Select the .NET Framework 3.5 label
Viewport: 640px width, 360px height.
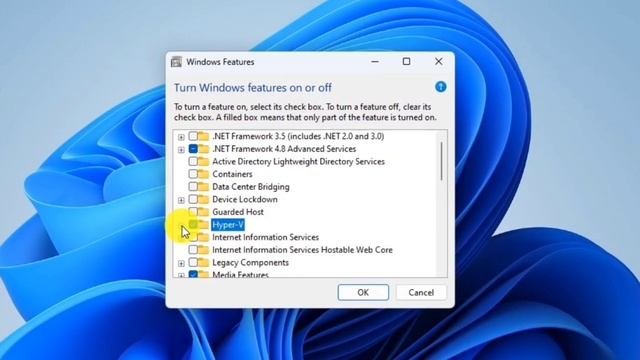298,136
